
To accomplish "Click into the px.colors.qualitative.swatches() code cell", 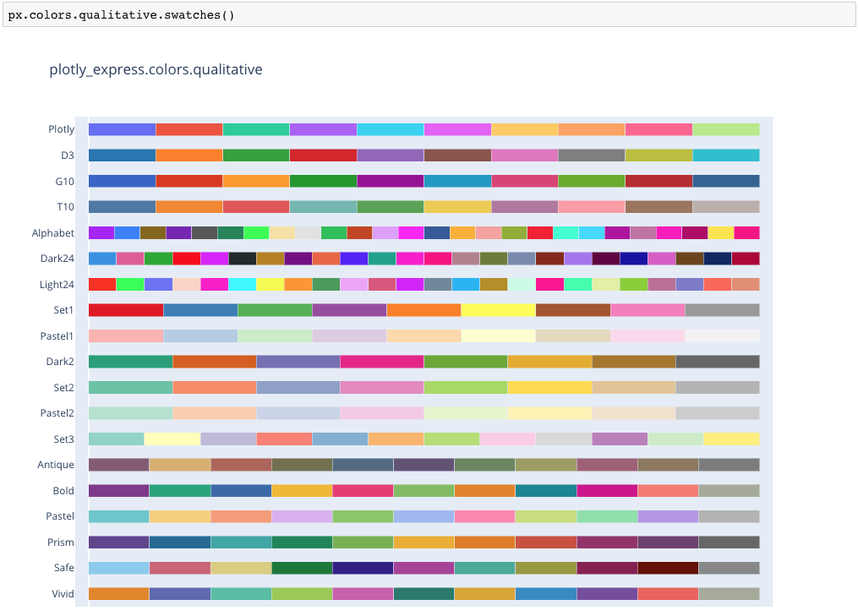I will click(429, 14).
